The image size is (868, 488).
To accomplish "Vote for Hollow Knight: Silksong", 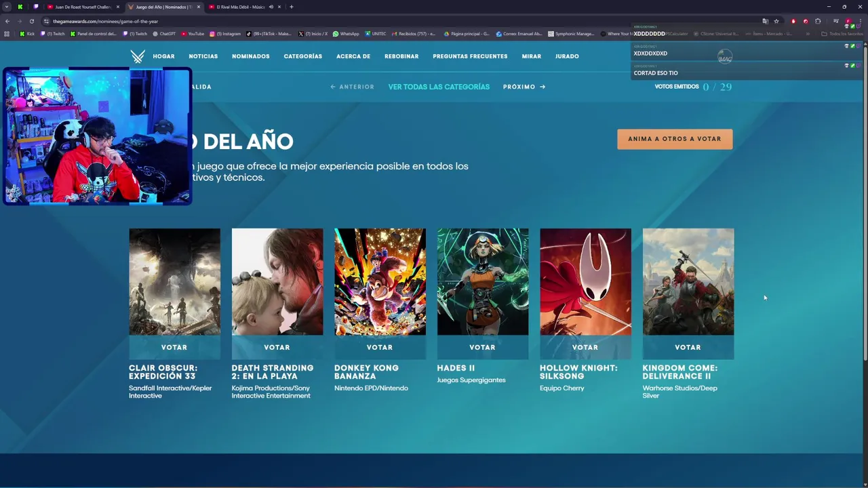I will coord(585,347).
